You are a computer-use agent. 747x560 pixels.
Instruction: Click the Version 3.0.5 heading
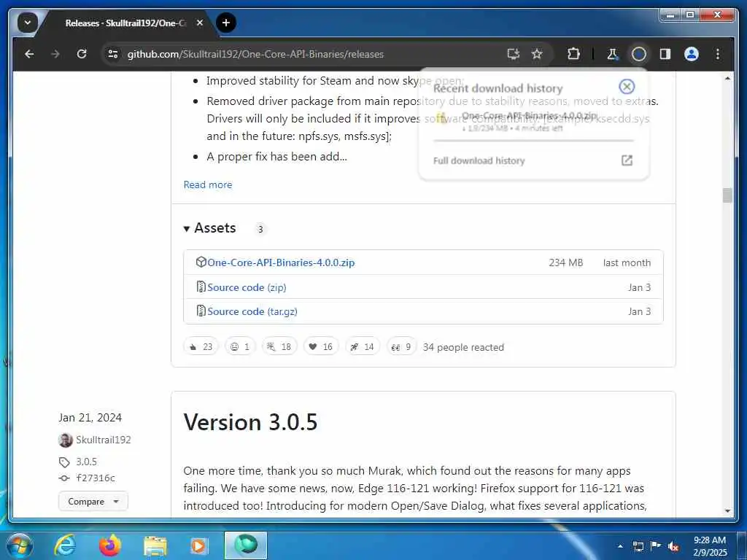[x=250, y=422]
